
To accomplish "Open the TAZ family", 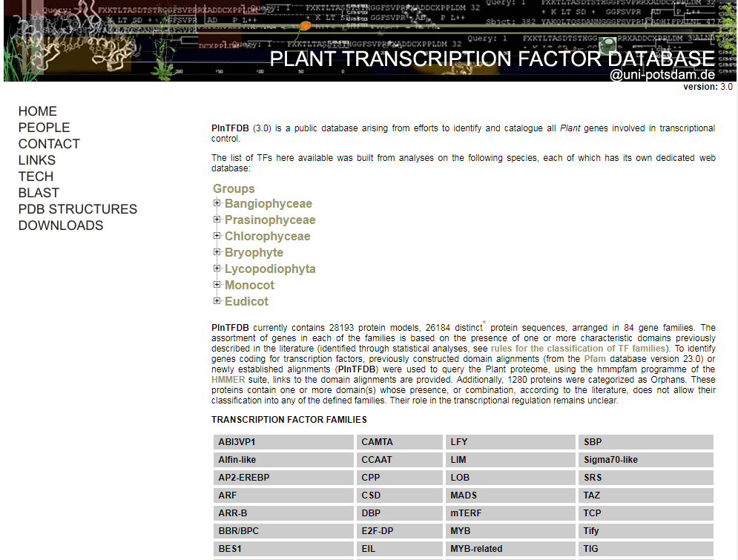I will [646, 495].
